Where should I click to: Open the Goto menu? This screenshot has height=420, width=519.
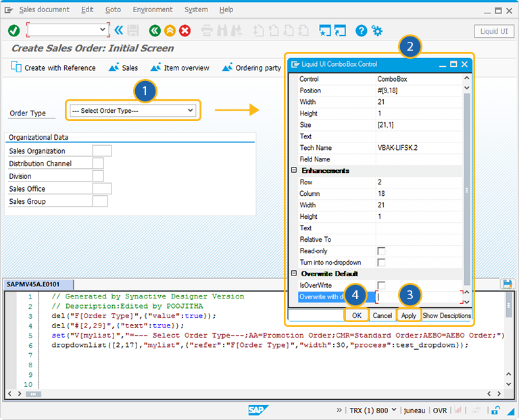[114, 9]
